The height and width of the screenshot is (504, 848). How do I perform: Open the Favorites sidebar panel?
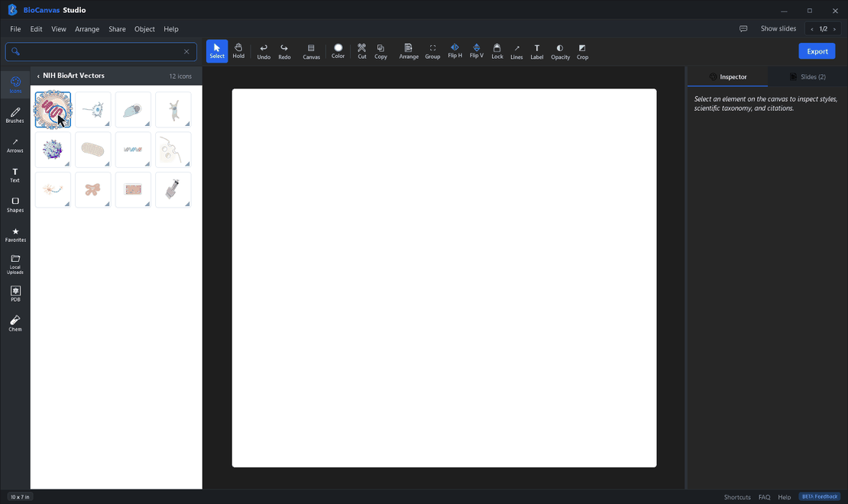(15, 234)
